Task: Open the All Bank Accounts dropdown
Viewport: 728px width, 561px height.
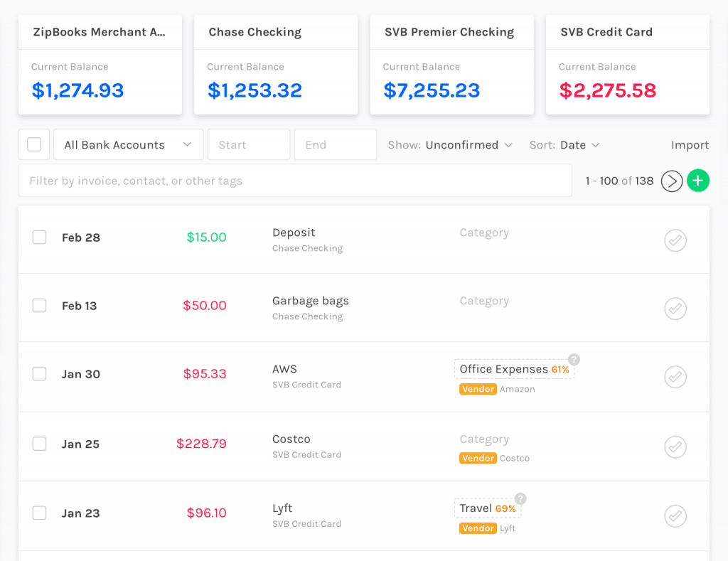Action: click(x=128, y=144)
